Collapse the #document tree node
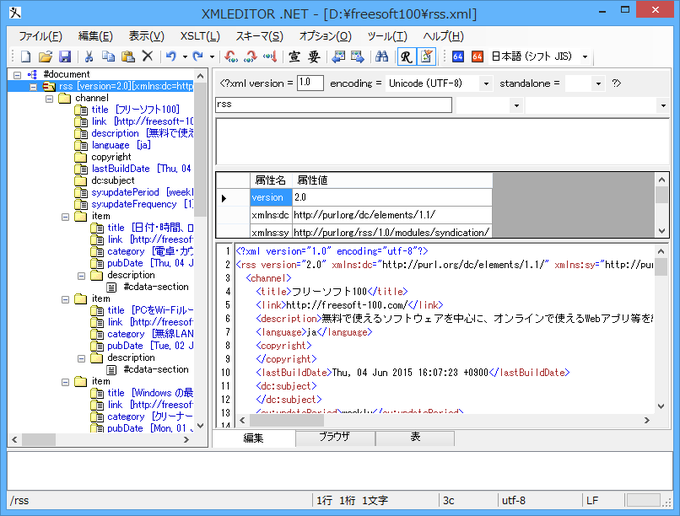680x516 pixels. pyautogui.click(x=17, y=75)
